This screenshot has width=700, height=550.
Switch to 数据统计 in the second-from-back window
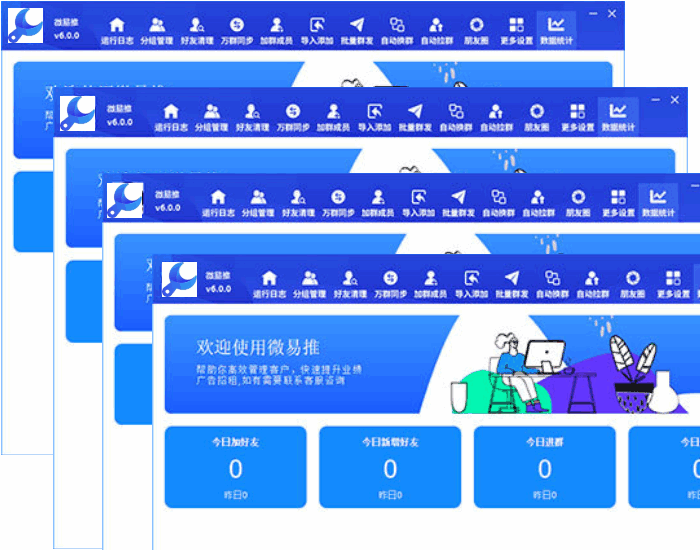coord(618,117)
